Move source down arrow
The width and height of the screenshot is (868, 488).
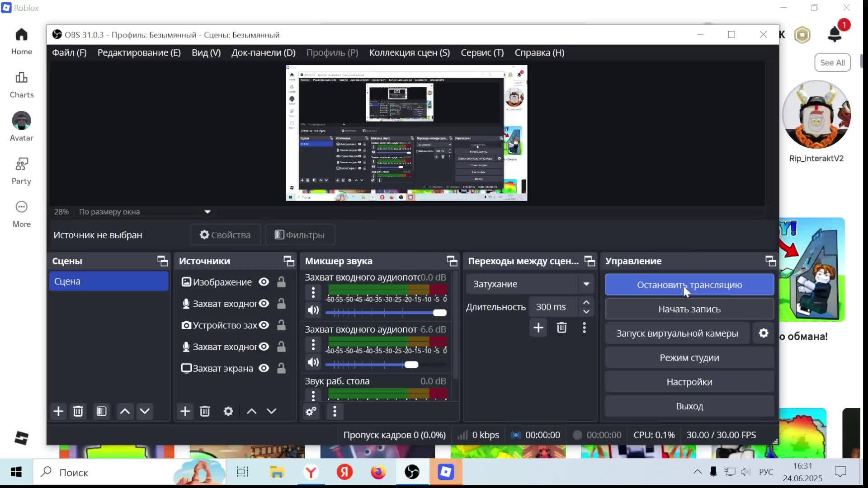[271, 411]
